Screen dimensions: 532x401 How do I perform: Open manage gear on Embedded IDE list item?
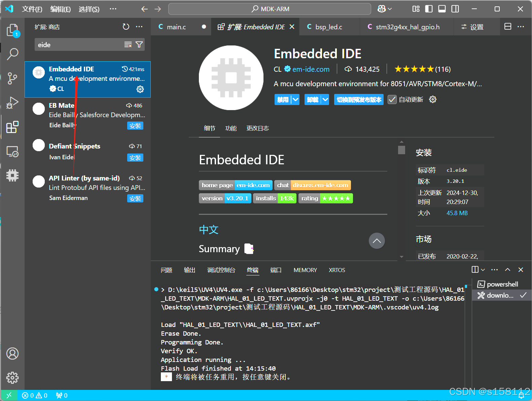pos(140,89)
